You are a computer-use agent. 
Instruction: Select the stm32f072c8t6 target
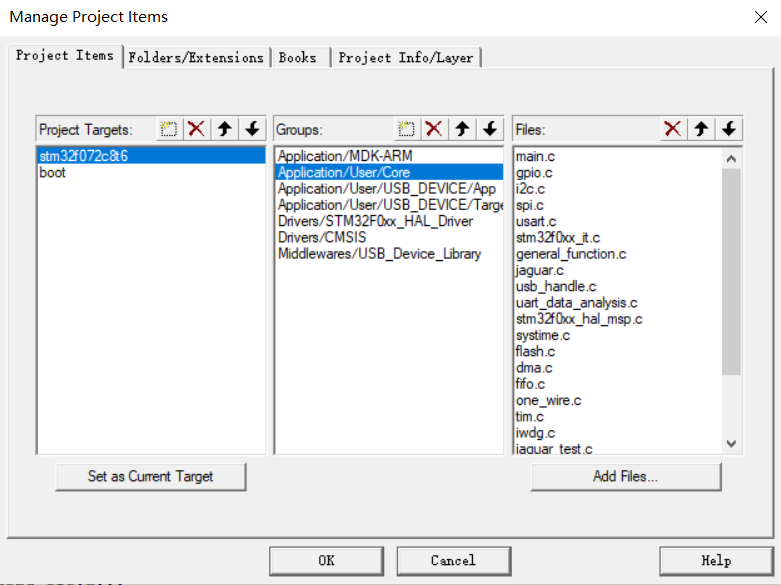tap(151, 156)
